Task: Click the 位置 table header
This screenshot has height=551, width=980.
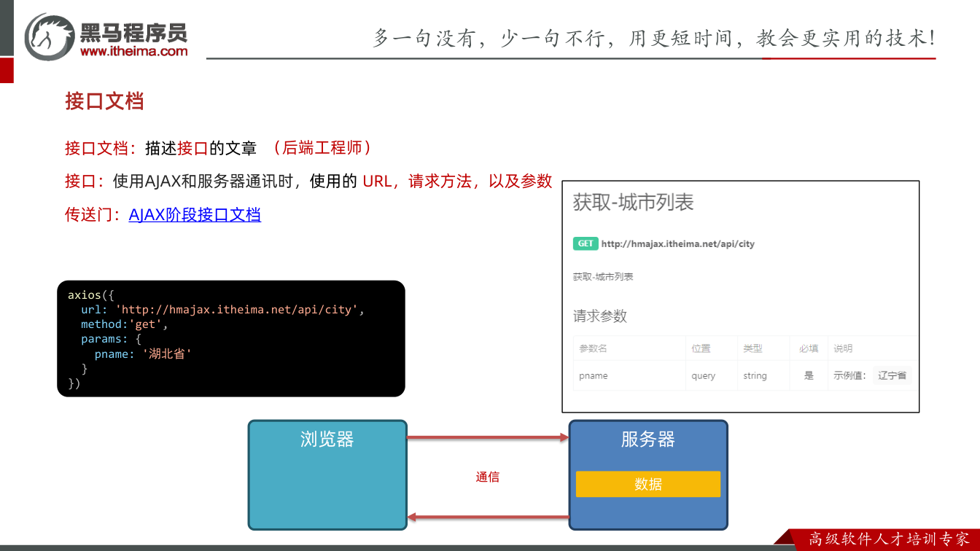Action: 701,348
